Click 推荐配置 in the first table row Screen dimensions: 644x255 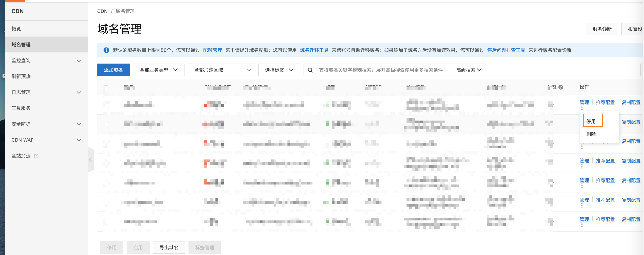click(605, 102)
